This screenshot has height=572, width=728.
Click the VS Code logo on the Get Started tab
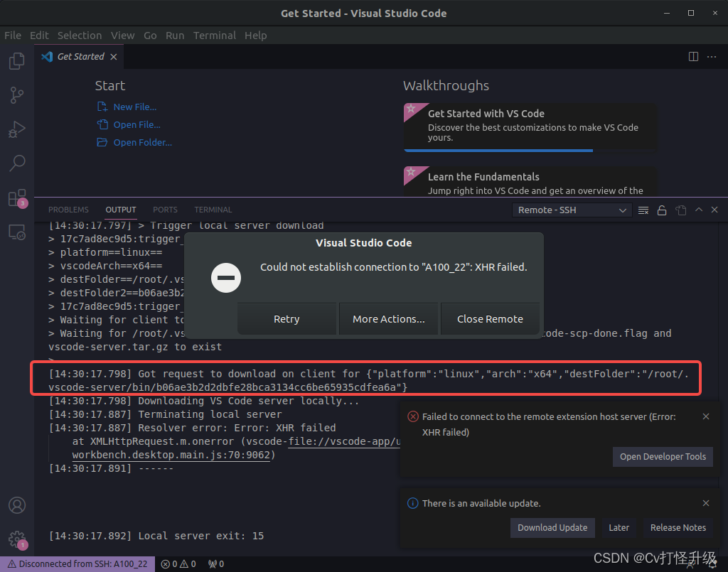point(47,57)
